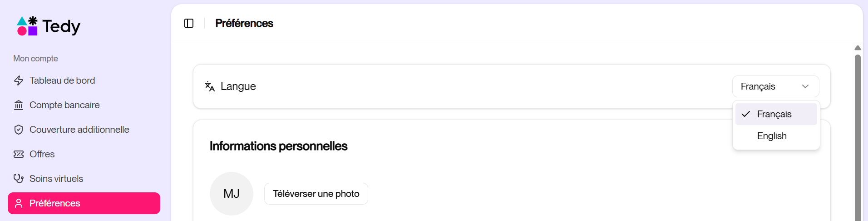
Task: Click the translate Langue icon
Action: [210, 86]
